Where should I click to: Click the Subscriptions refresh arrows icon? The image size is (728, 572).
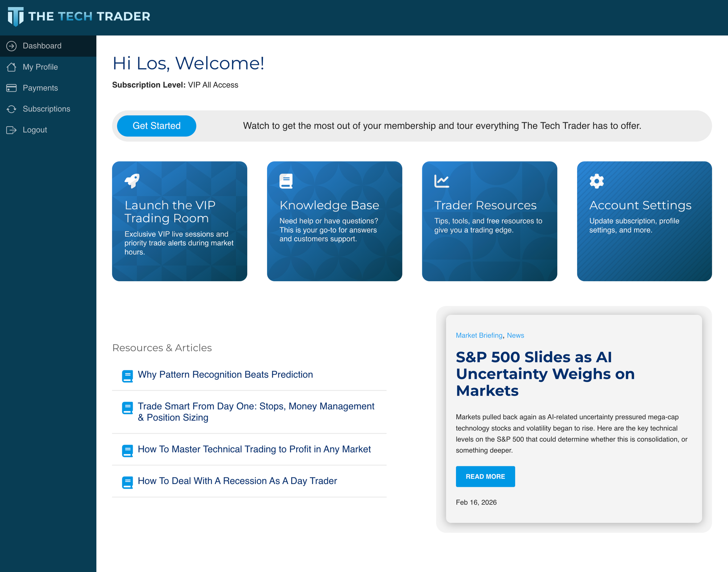[11, 109]
